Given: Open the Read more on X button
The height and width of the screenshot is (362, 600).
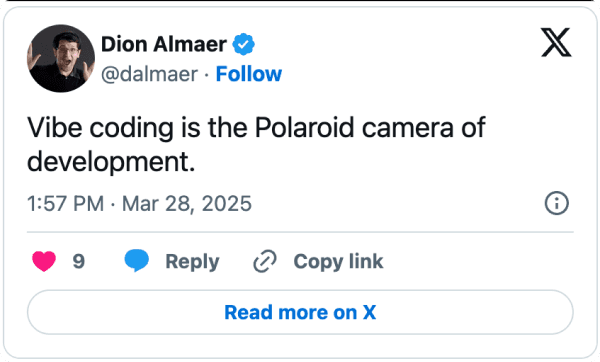Looking at the screenshot, I should click(300, 312).
